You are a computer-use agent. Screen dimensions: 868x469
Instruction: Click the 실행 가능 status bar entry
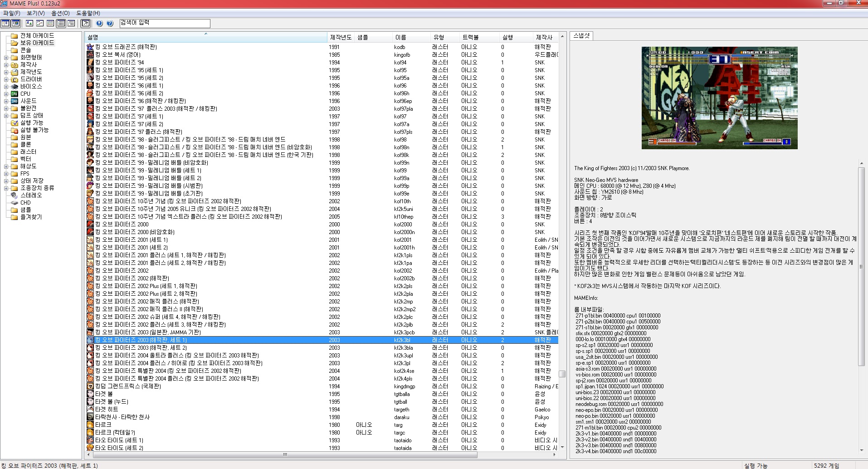pos(756,465)
